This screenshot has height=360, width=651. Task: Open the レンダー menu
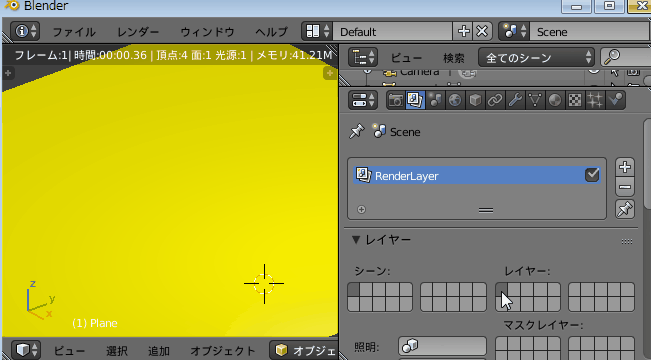[138, 32]
